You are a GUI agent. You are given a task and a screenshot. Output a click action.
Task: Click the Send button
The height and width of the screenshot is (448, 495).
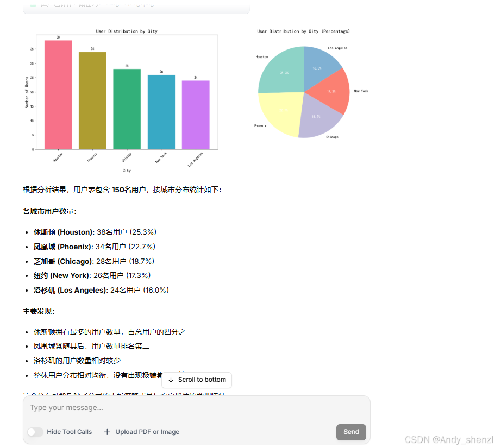(350, 432)
